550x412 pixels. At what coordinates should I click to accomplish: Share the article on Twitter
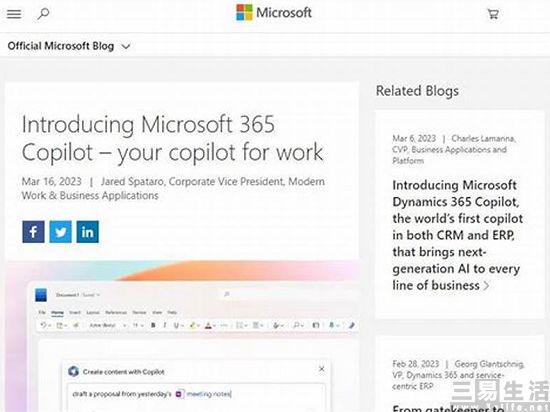(x=60, y=232)
